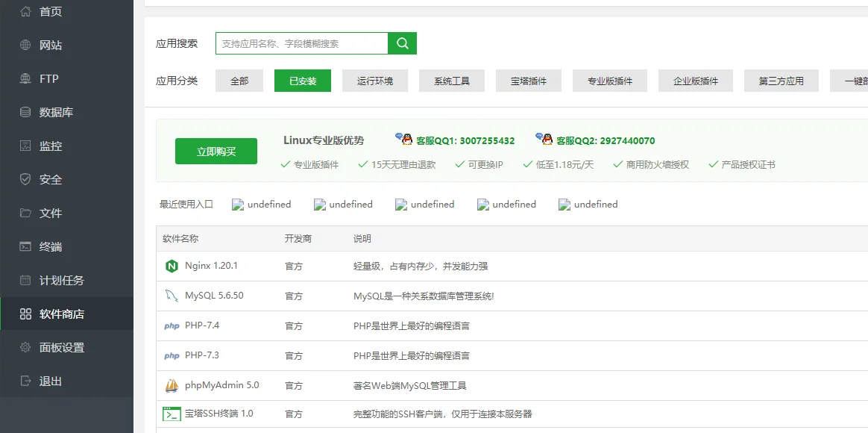Image resolution: width=868 pixels, height=433 pixels.
Task: Click text 著名Web端MySQL管理工具
Action: 409,385
